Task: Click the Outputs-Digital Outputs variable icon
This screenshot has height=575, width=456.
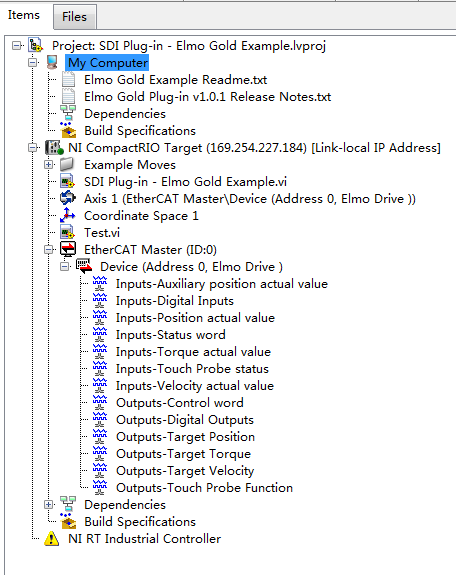Action: (x=100, y=420)
